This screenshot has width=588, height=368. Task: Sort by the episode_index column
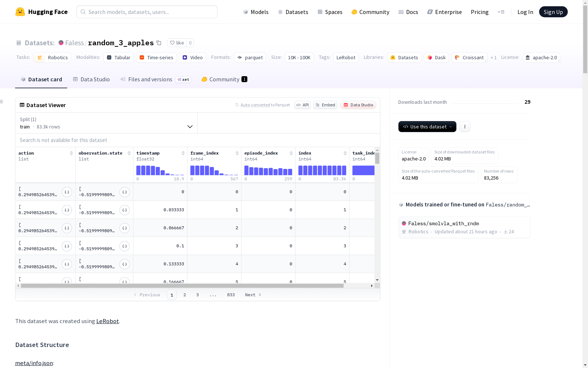pos(291,153)
